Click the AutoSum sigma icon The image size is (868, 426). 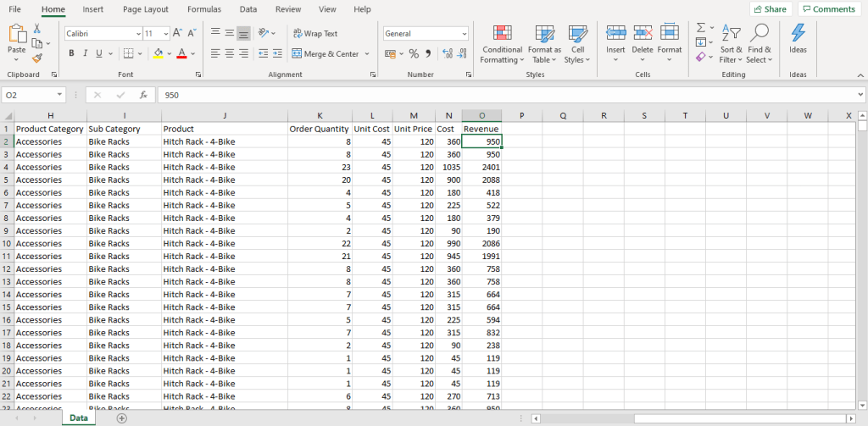click(700, 28)
